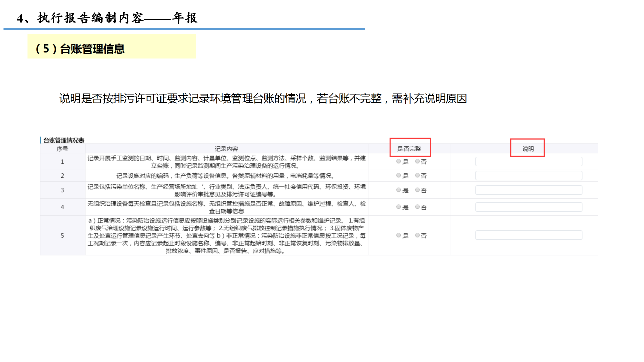This screenshot has width=644, height=362.
Task: Mark row 3 as complete with '是'
Action: coord(399,190)
